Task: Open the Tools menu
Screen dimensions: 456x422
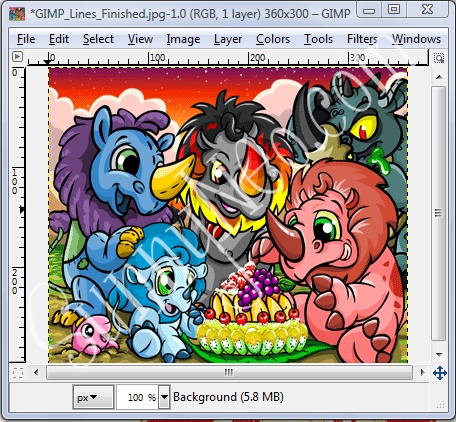Action: pos(318,39)
